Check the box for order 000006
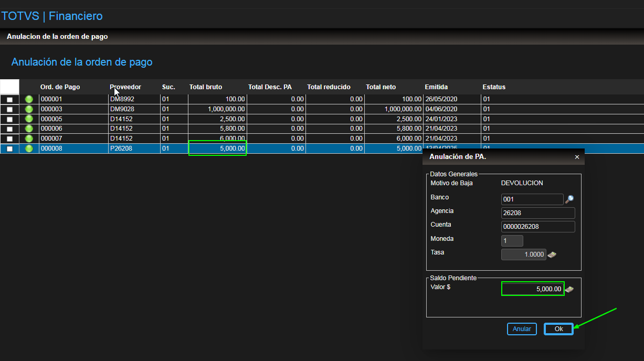 [x=9, y=129]
